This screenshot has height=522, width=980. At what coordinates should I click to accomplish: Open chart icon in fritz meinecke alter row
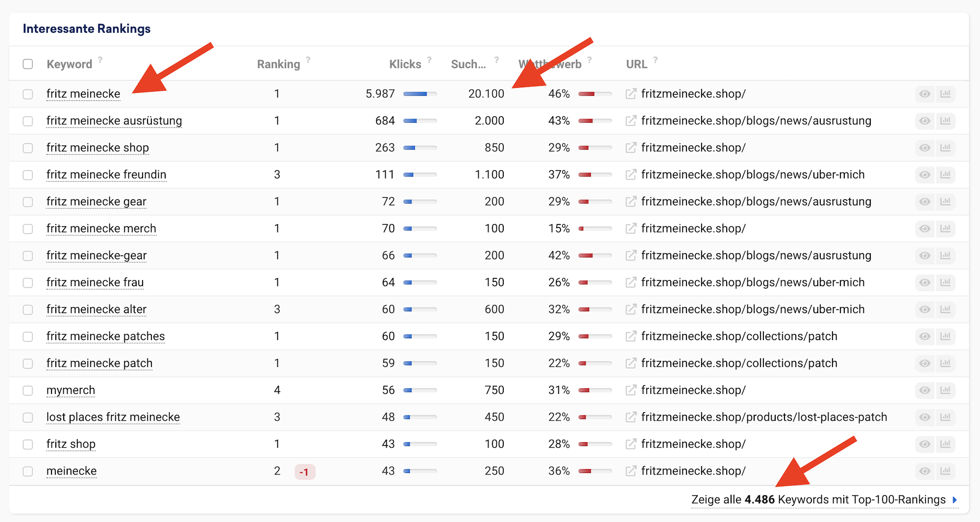click(x=945, y=309)
